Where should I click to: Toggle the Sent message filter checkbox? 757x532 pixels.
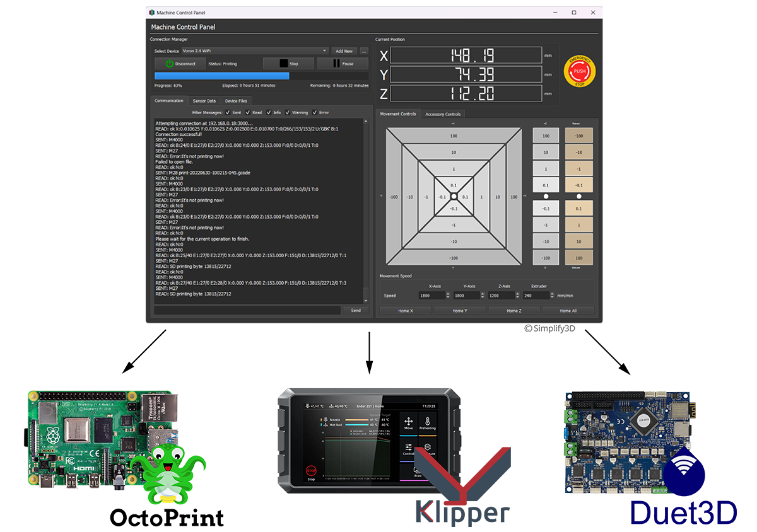(228, 112)
